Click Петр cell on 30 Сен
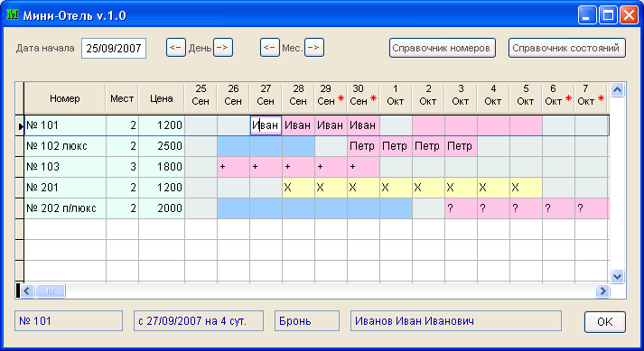Screen dimensions: 644x351 coord(363,146)
